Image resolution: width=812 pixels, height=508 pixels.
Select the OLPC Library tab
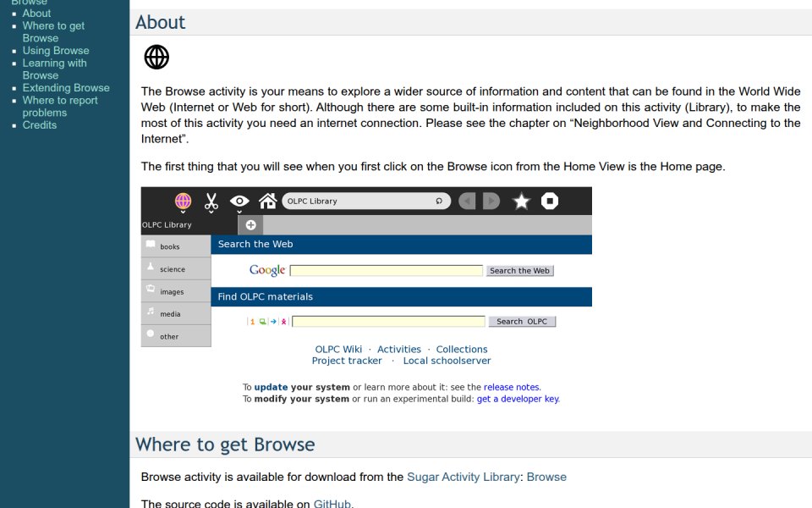point(189,225)
